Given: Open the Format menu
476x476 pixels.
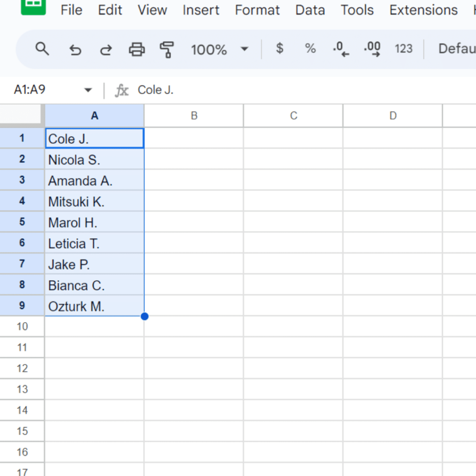Looking at the screenshot, I should coord(257,10).
